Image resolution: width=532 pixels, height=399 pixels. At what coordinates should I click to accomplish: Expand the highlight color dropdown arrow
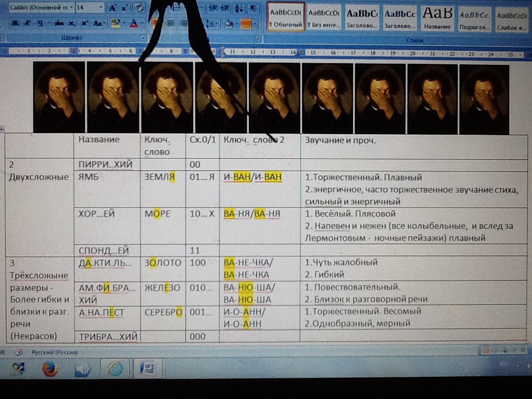(124, 23)
